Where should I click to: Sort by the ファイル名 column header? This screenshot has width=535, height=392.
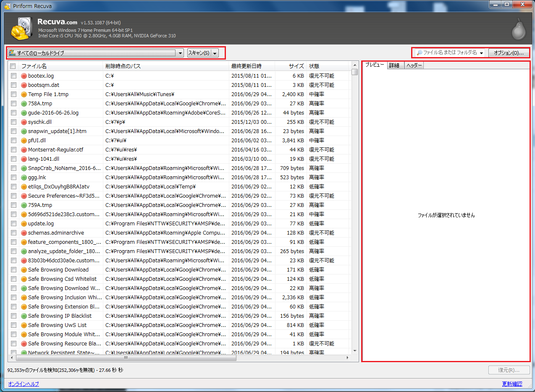(61, 66)
